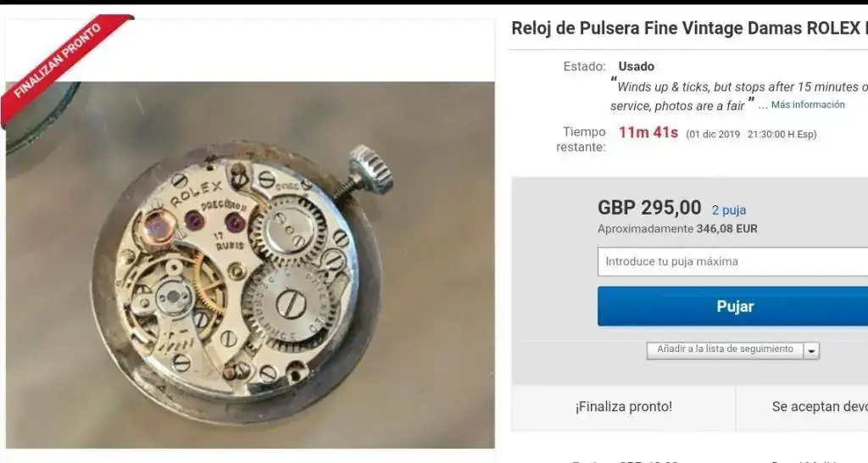Click the red 11m 41s countdown timer
Viewport: 868px width, 463px height.
(x=648, y=133)
